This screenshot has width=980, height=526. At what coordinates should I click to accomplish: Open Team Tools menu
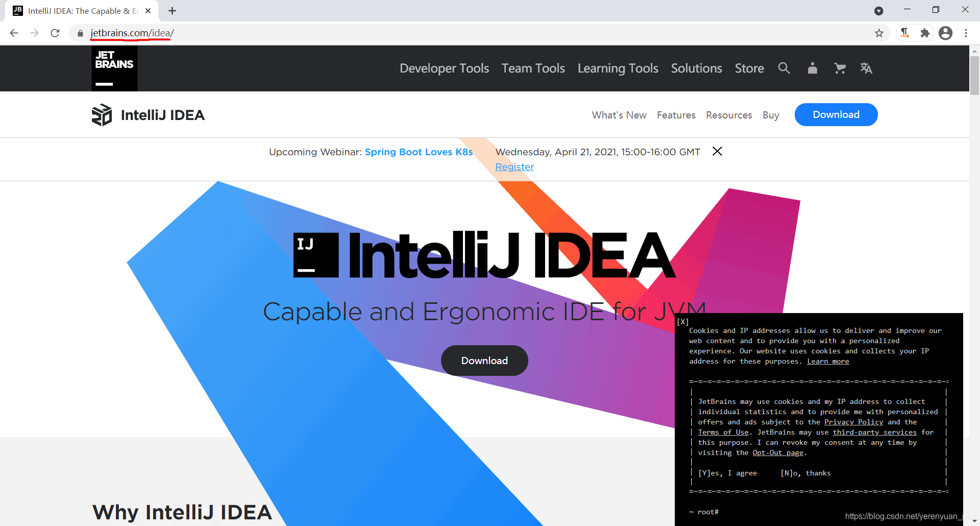533,68
